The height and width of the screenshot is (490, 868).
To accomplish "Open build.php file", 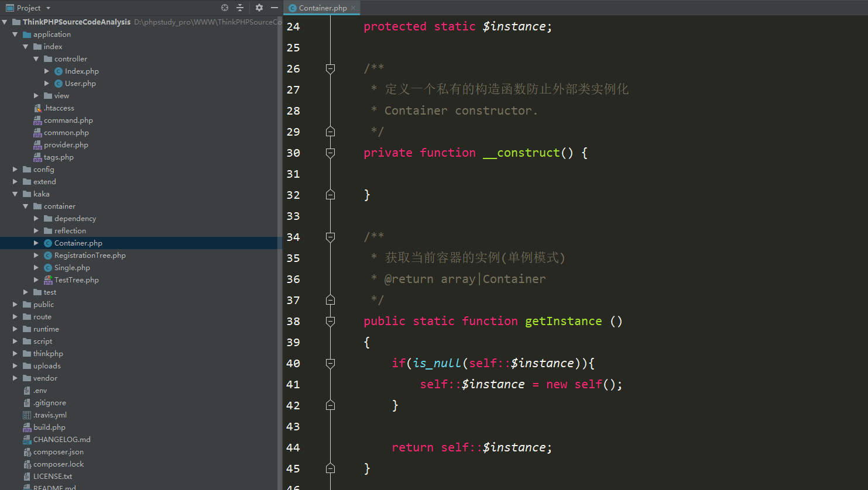I will point(49,427).
